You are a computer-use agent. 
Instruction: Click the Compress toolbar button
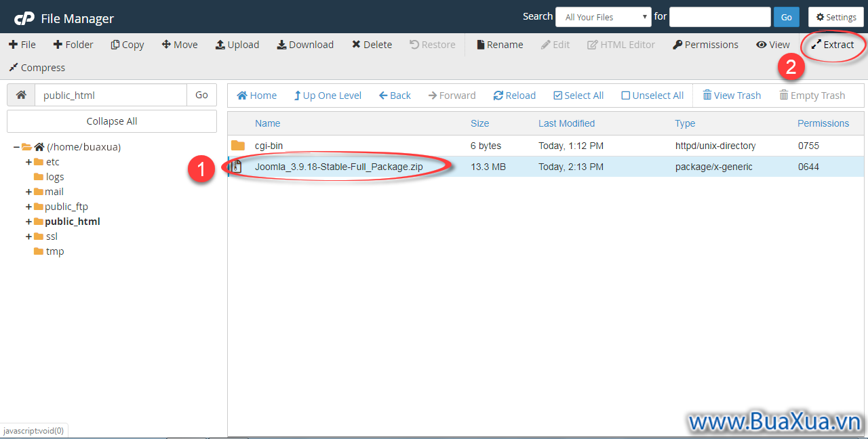[x=37, y=68]
